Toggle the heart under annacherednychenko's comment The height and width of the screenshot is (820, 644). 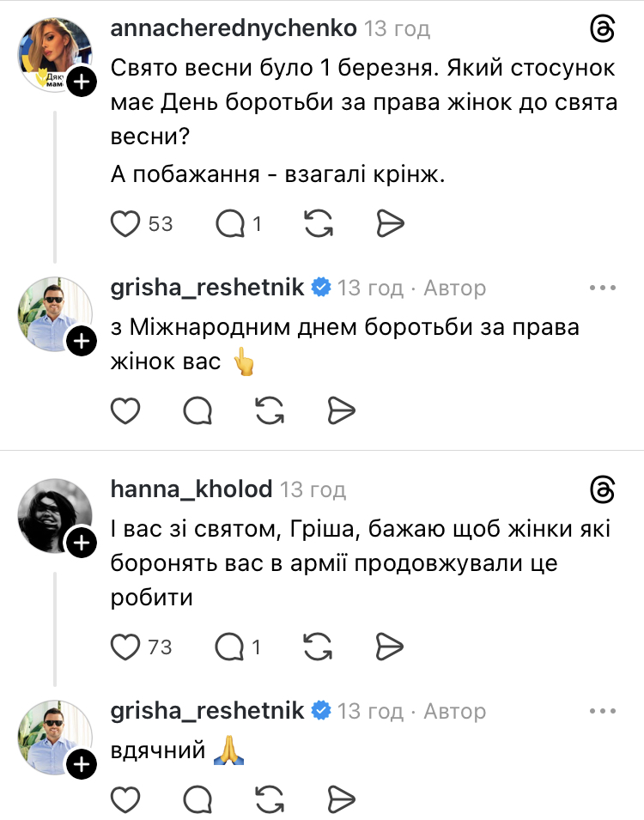click(x=126, y=223)
